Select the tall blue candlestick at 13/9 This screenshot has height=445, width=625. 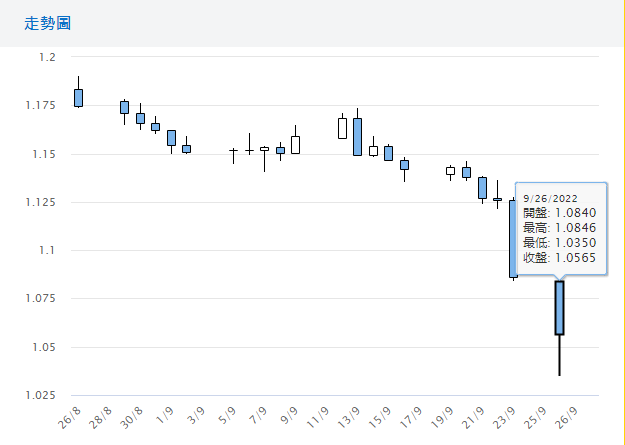357,137
